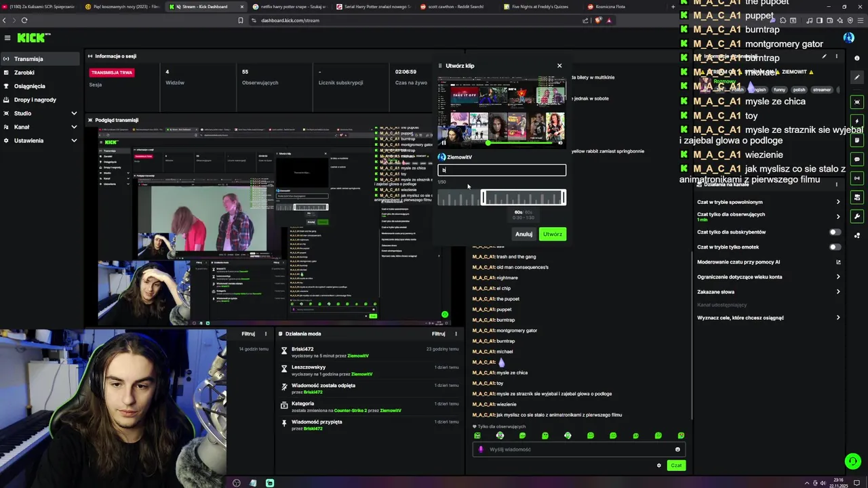868x488 pixels.
Task: Toggle Czat w trybie tylko emotek
Action: point(835,247)
